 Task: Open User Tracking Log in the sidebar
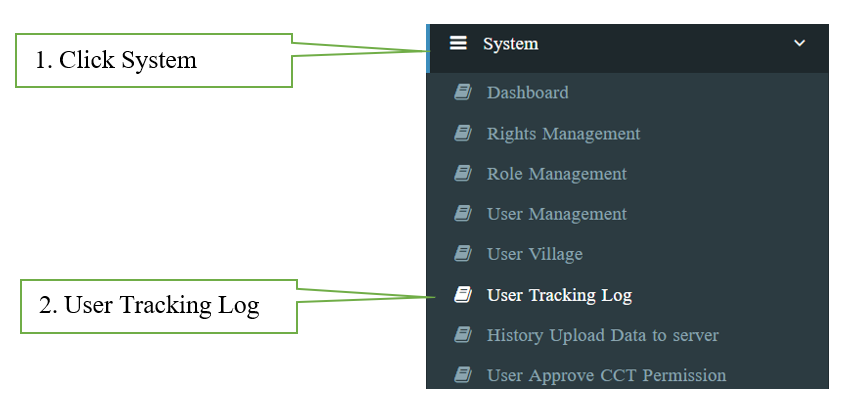559,295
